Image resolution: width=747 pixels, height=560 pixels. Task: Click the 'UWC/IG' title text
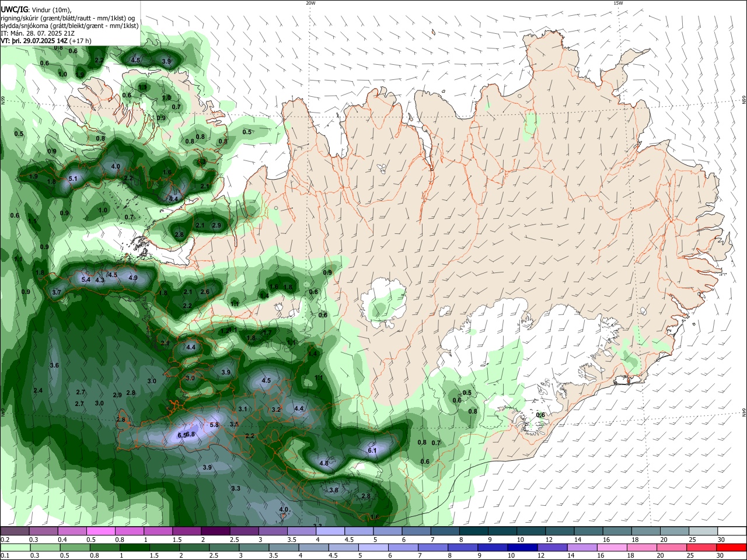[15, 9]
